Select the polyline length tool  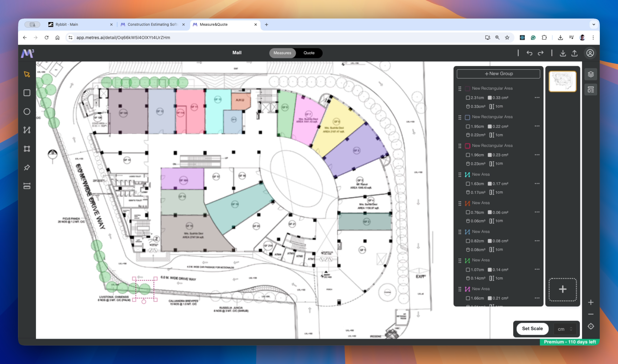pyautogui.click(x=27, y=130)
